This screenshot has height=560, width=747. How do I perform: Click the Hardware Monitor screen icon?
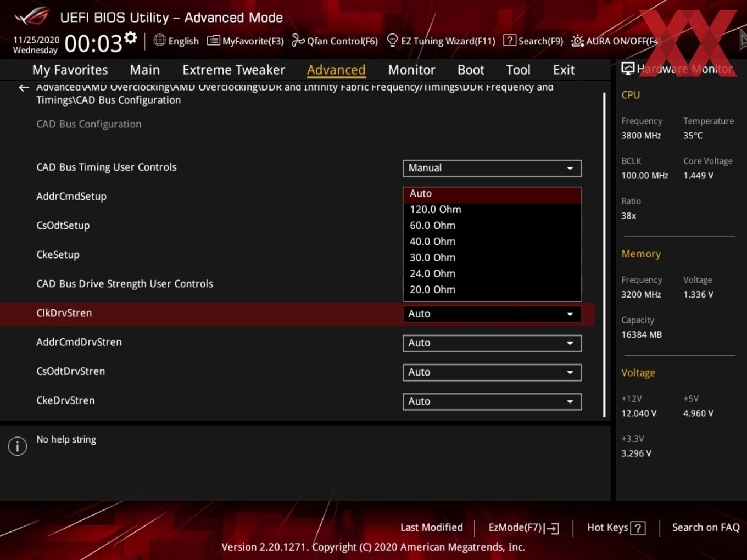click(x=628, y=68)
